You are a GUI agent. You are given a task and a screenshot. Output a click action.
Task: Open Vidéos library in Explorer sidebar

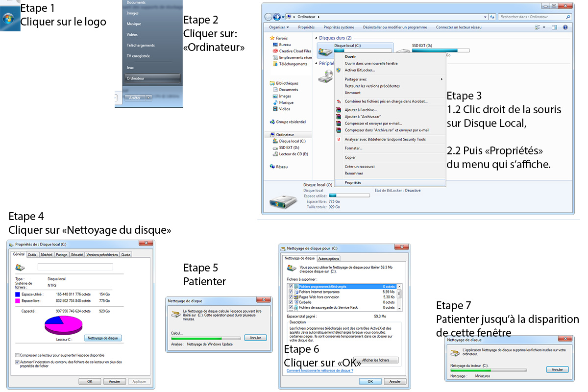282,109
